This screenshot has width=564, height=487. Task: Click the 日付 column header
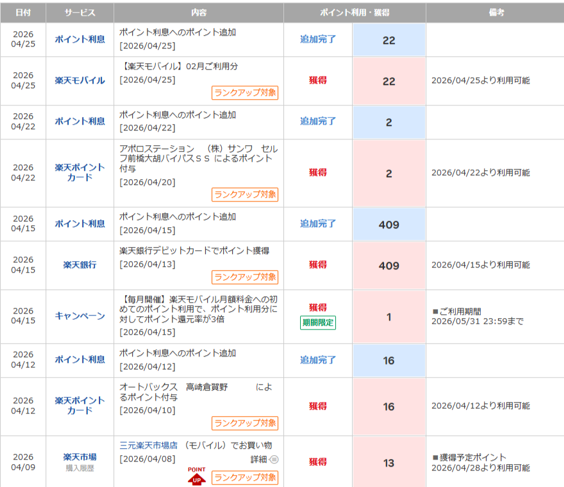click(23, 13)
